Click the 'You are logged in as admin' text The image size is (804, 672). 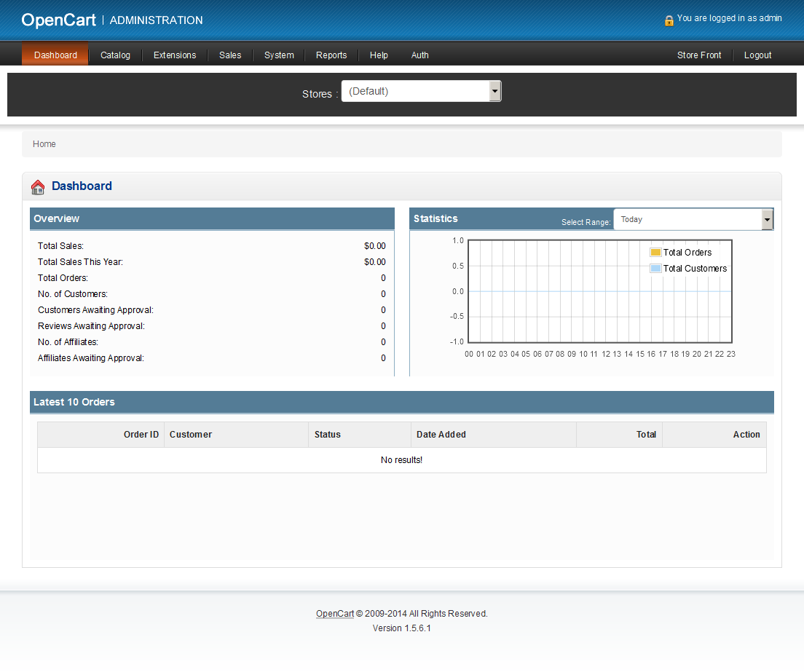(x=729, y=18)
